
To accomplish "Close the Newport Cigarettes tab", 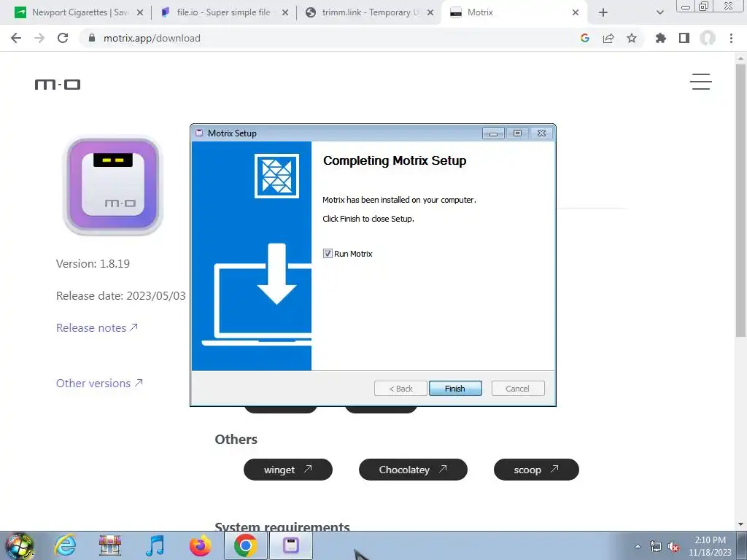I will 140,12.
